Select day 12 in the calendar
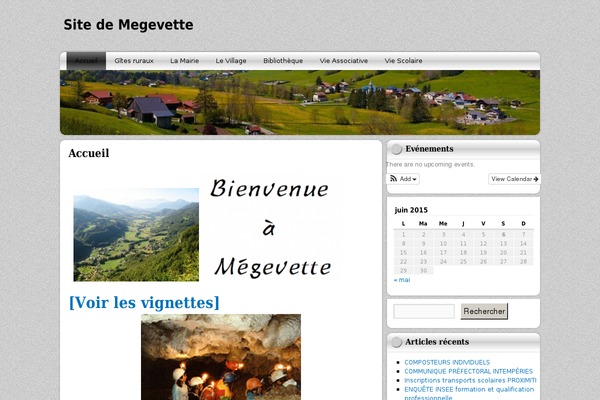This screenshot has width=600, height=400. pos(483,243)
